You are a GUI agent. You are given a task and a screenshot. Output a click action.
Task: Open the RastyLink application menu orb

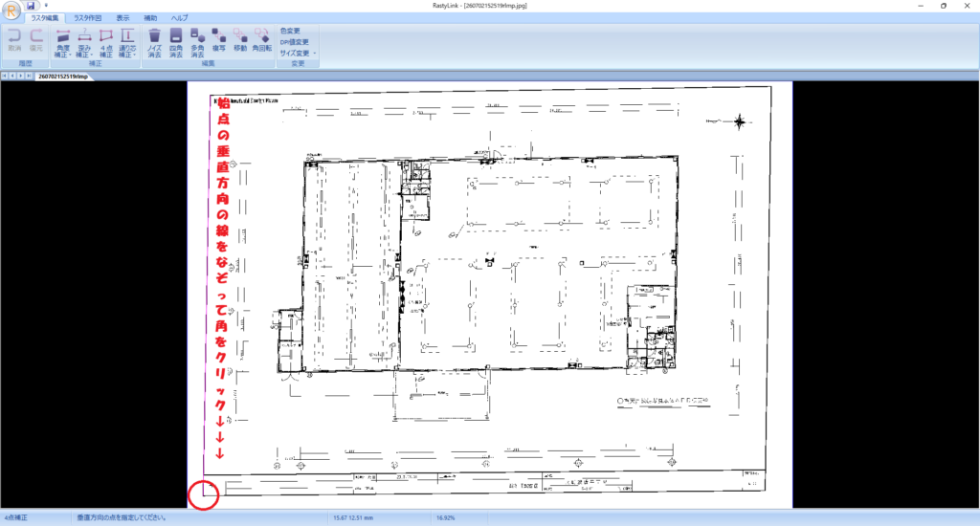coord(11,11)
